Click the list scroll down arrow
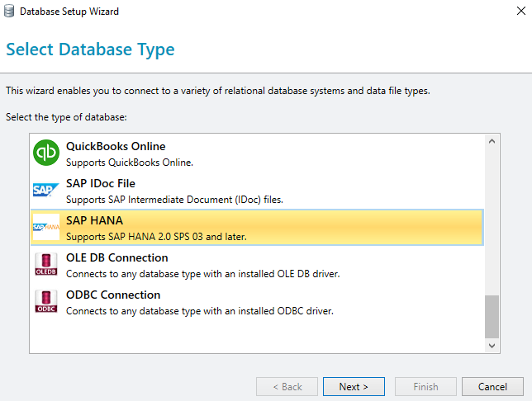Viewport: 532px width, 401px height. (x=492, y=346)
